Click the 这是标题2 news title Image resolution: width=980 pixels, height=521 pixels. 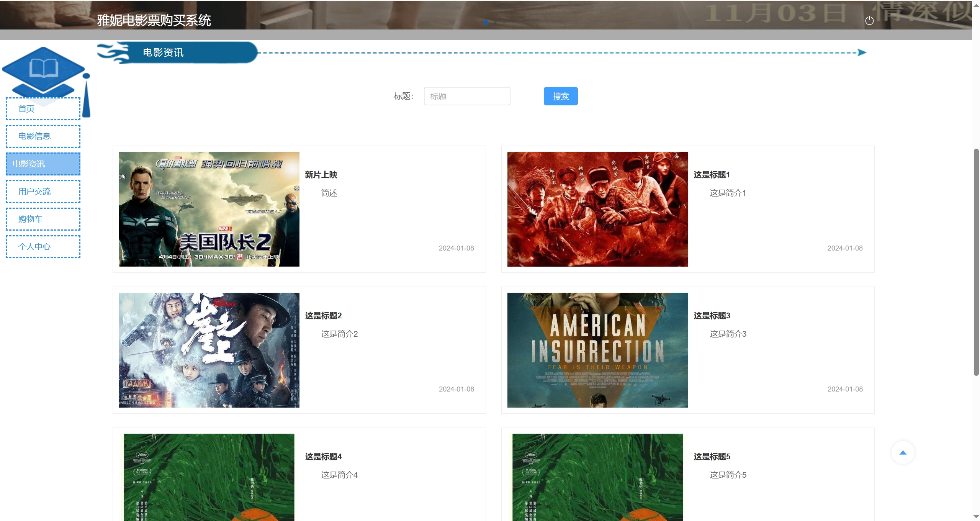point(323,316)
